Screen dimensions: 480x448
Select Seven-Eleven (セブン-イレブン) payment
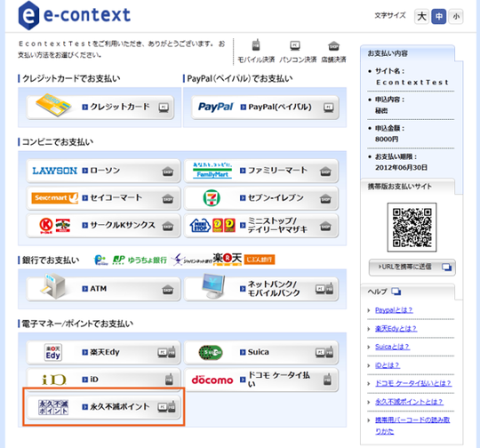261,198
